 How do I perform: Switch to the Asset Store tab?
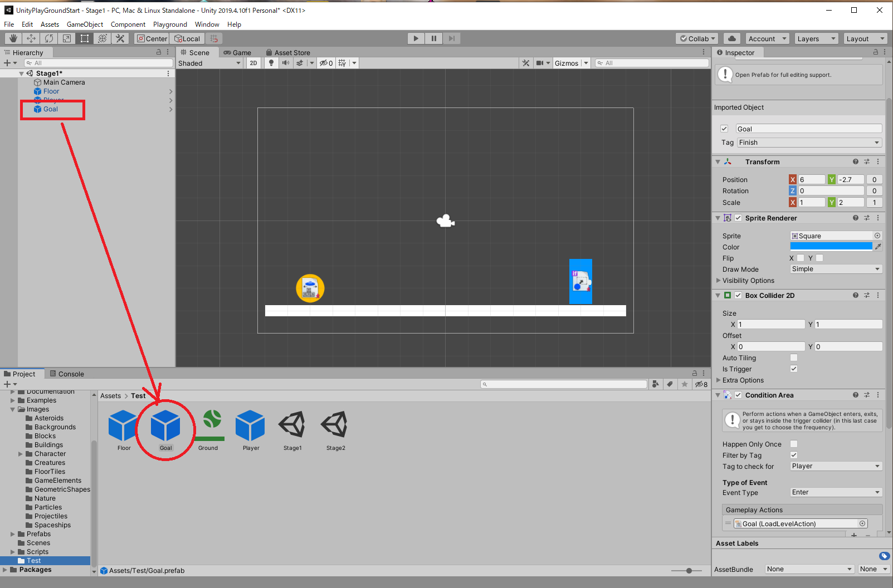point(288,53)
